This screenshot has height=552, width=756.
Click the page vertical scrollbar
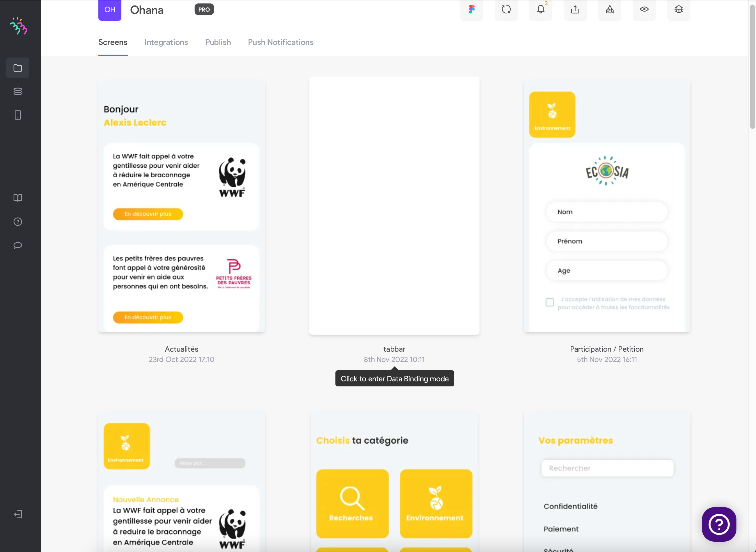click(x=752, y=67)
